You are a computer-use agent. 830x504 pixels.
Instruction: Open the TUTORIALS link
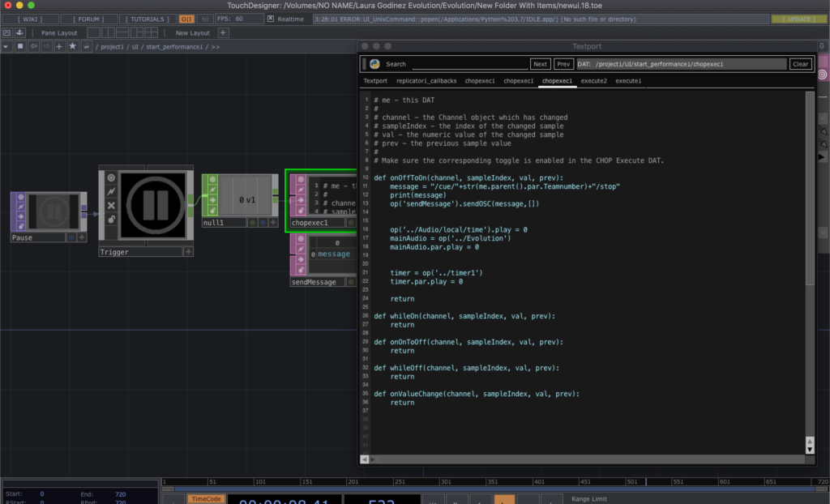tap(148, 19)
